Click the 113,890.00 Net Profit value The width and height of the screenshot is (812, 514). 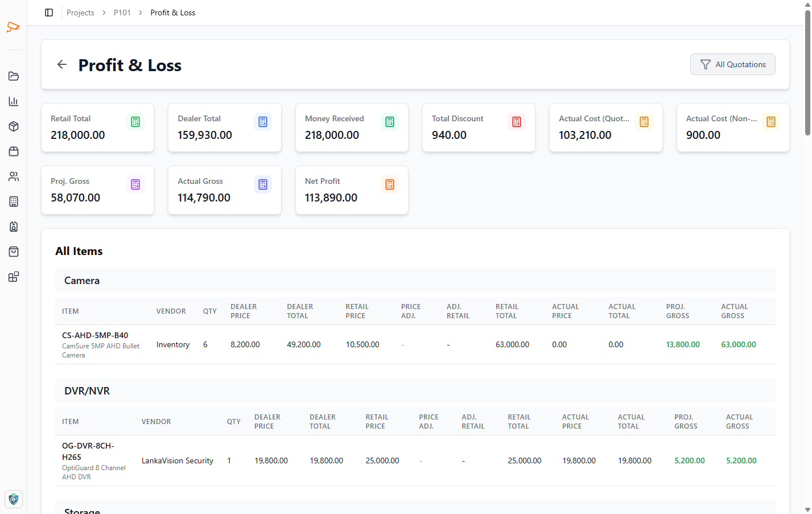pyautogui.click(x=331, y=198)
